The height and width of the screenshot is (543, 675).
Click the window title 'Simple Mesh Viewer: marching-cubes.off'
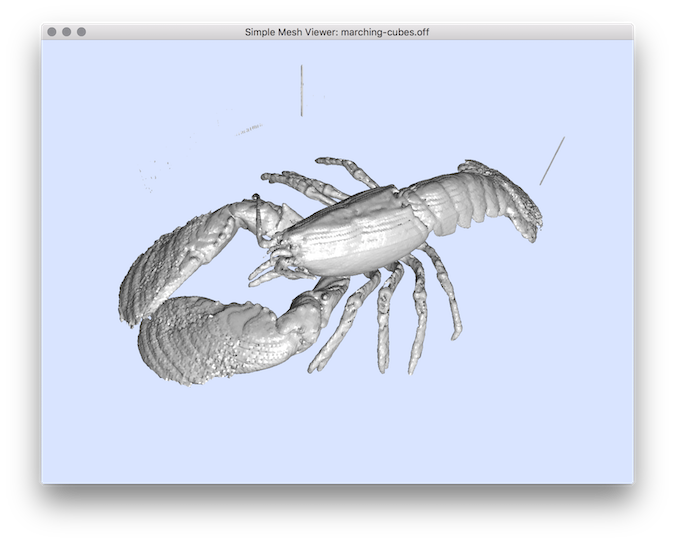tap(337, 32)
